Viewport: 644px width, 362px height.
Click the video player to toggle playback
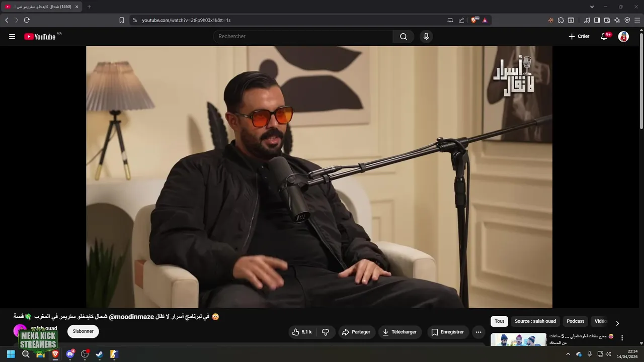coord(319,177)
